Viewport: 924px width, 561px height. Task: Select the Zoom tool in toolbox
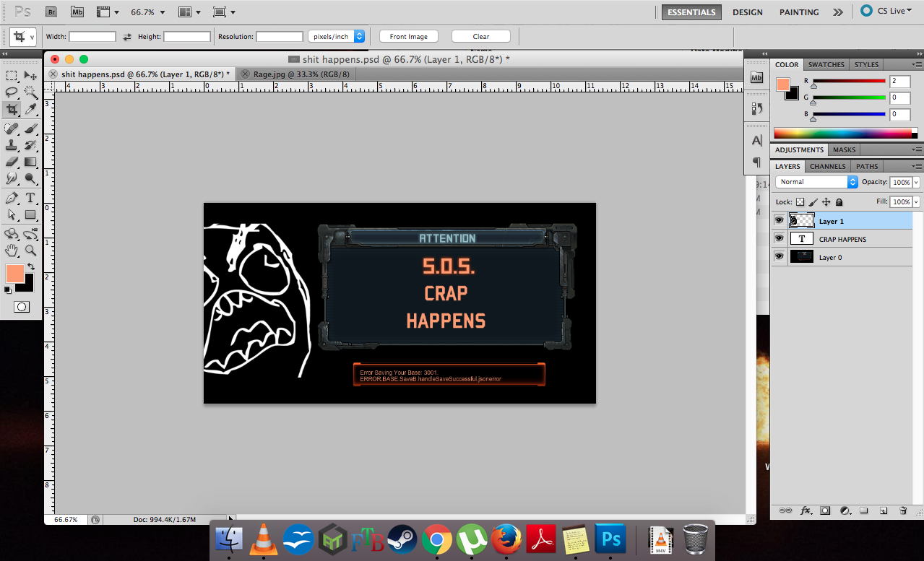click(x=30, y=251)
